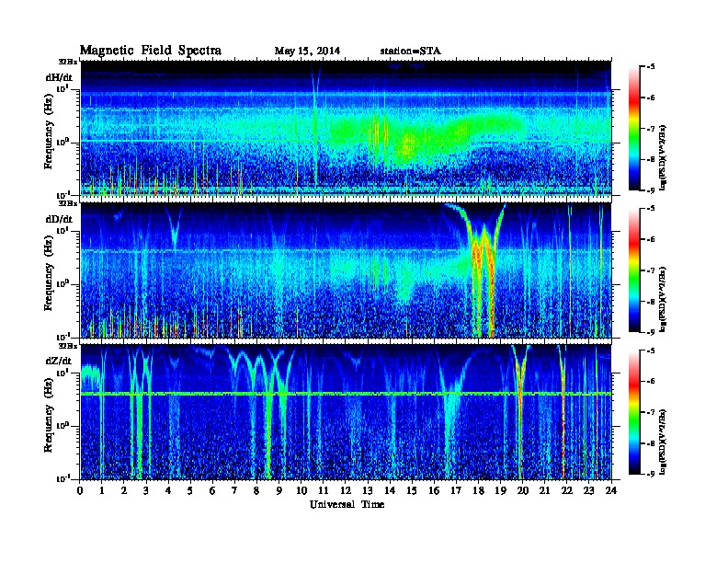Click the 'dH/dt' panel label

pos(59,77)
